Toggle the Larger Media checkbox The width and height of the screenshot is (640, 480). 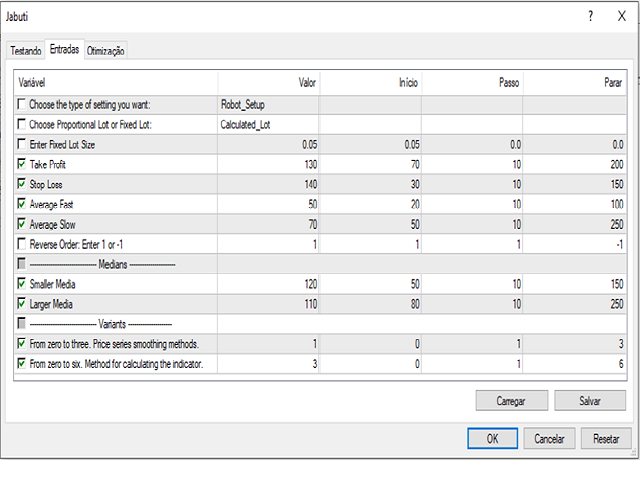click(23, 304)
